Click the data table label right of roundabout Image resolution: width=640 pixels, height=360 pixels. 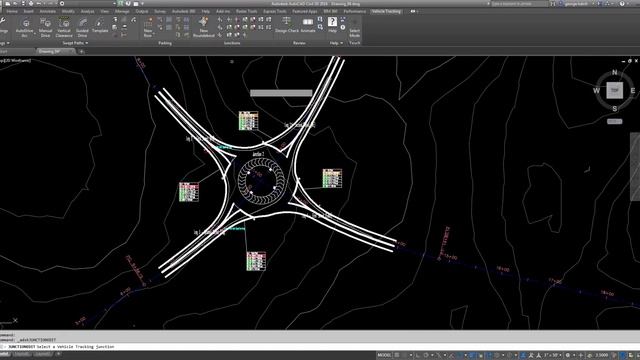coord(332,178)
